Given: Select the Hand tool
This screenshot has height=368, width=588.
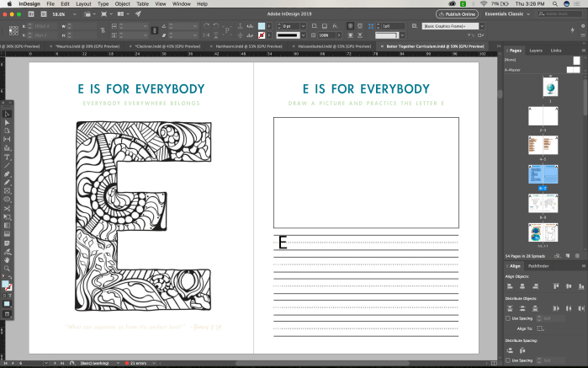Looking at the screenshot, I should (x=7, y=259).
